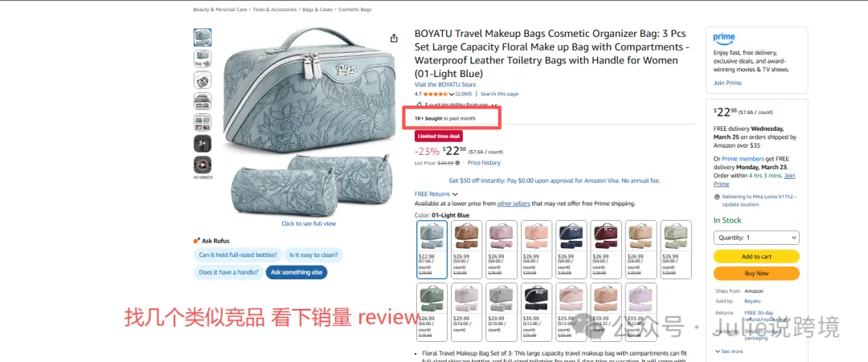Expand See more seller details
The image size is (868, 362).
click(x=729, y=352)
